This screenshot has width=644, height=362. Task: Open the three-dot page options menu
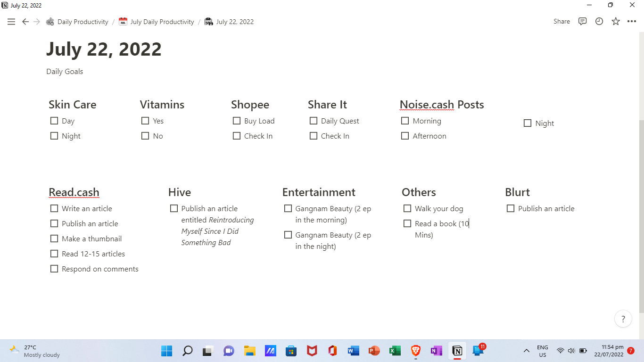point(632,22)
